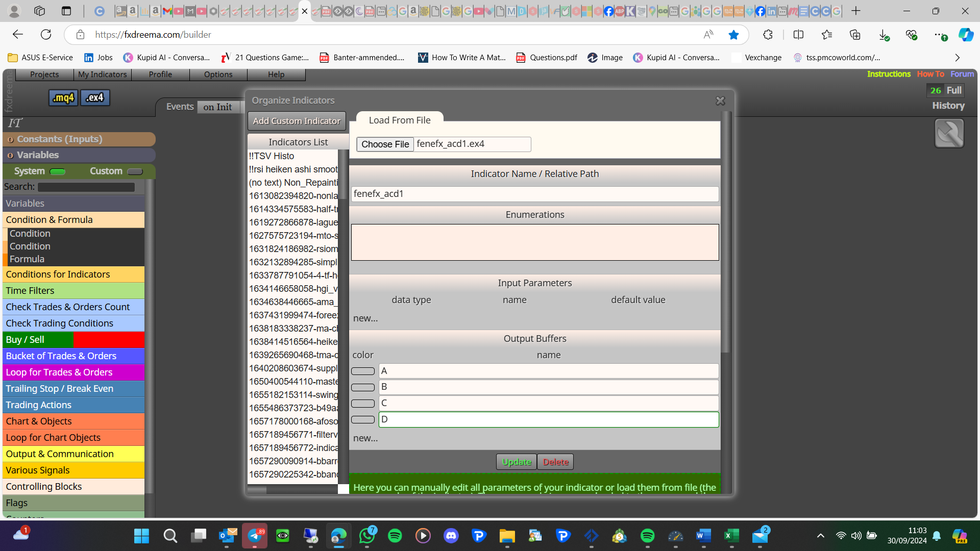
Task: Open browser extensions icon
Action: click(768, 35)
